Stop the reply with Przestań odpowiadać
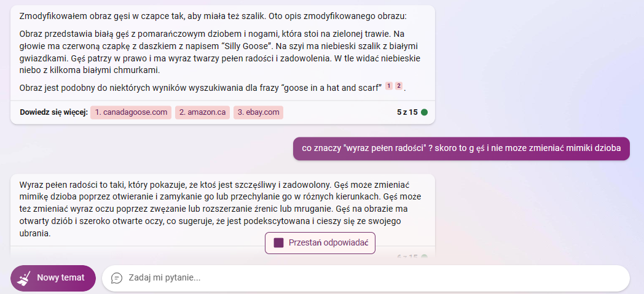This screenshot has width=644, height=294. 320,242
